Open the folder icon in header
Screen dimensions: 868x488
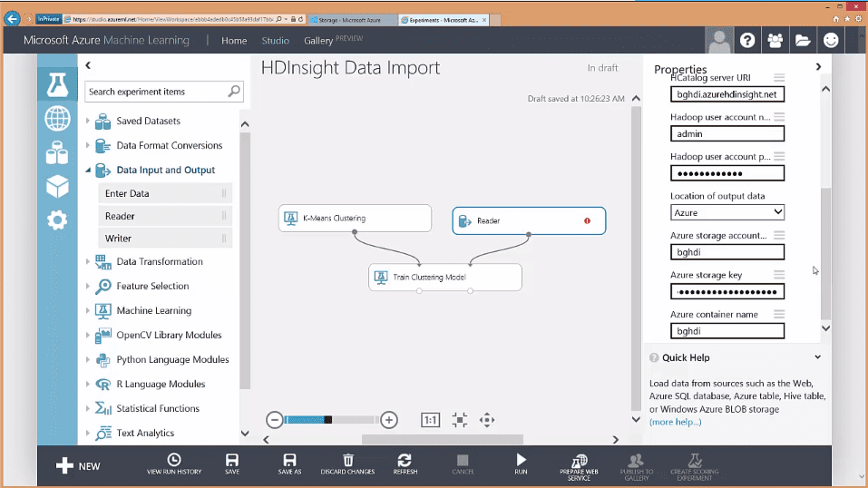click(803, 40)
